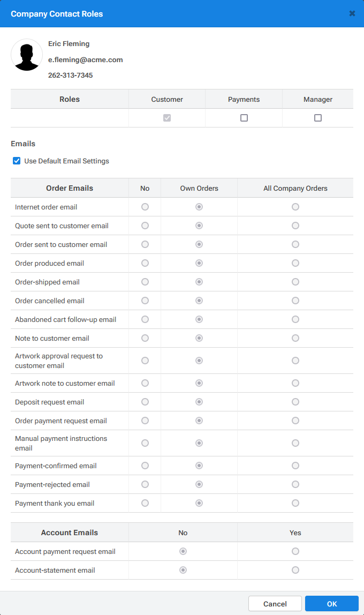Set Quote sent to customer email to All Company Orders
This screenshot has width=364, height=615.
(295, 226)
